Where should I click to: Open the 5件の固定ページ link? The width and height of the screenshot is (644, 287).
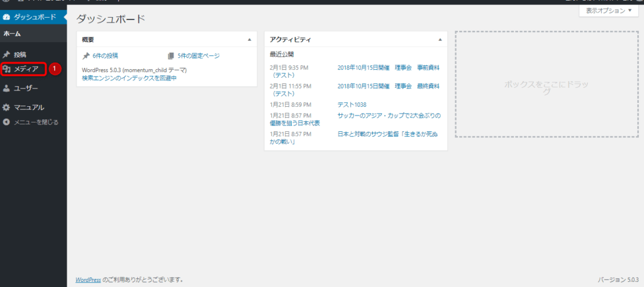click(x=198, y=56)
